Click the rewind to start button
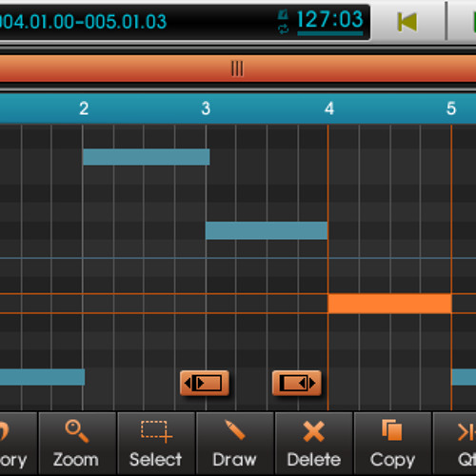The width and height of the screenshot is (476, 476). pyautogui.click(x=407, y=22)
